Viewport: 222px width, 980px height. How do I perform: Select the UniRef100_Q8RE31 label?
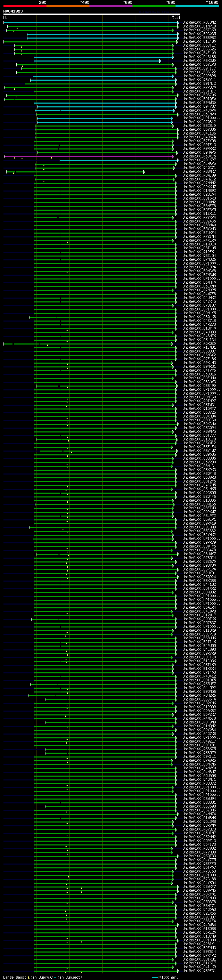coord(199,971)
